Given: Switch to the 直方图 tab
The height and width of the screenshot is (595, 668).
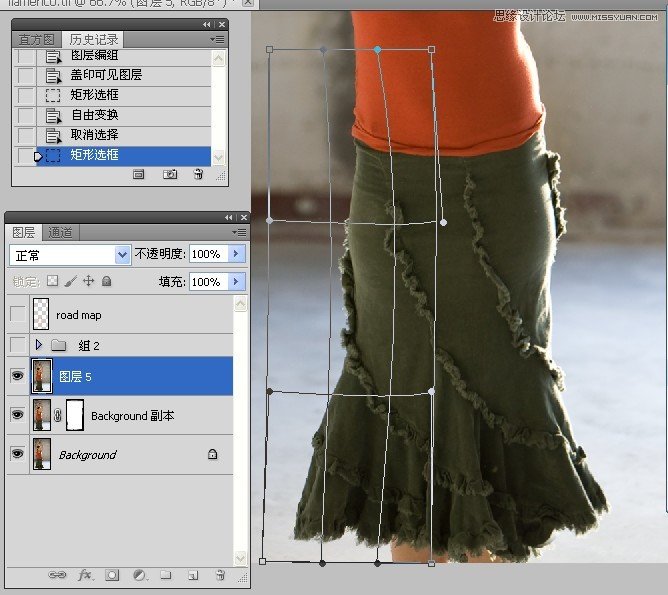Looking at the screenshot, I should (37, 39).
